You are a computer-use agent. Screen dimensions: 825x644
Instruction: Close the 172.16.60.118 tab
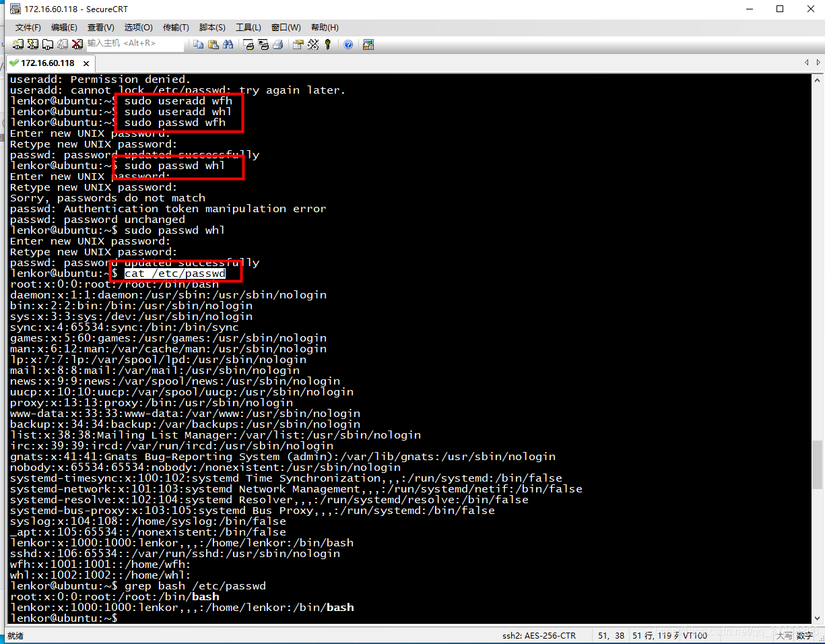(x=86, y=63)
